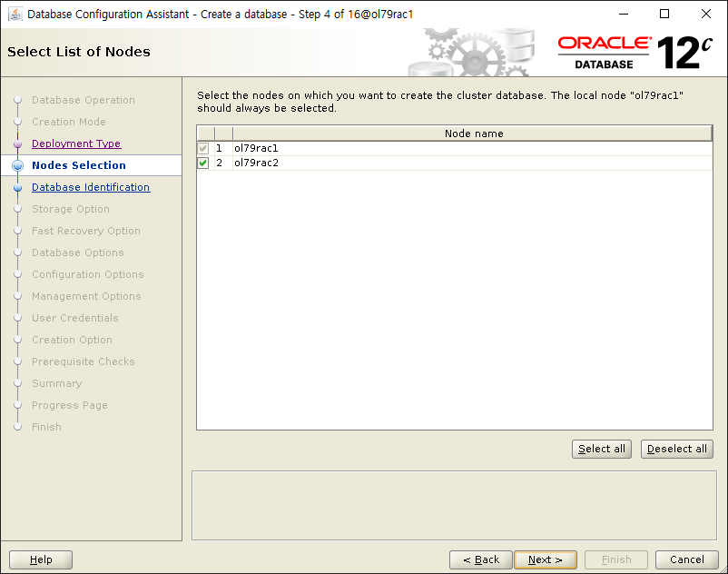Click the Progress Page step label
The image size is (728, 574).
click(70, 405)
